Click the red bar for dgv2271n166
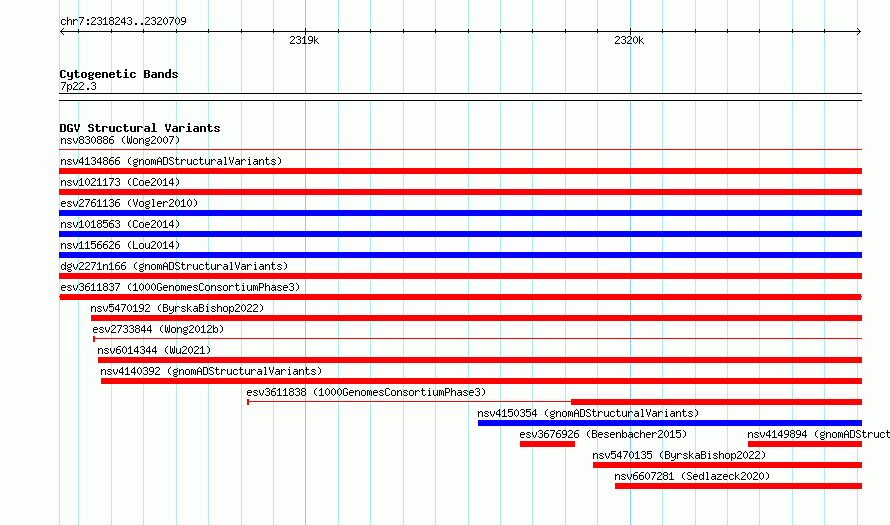This screenshot has height=525, width=890. (x=460, y=276)
